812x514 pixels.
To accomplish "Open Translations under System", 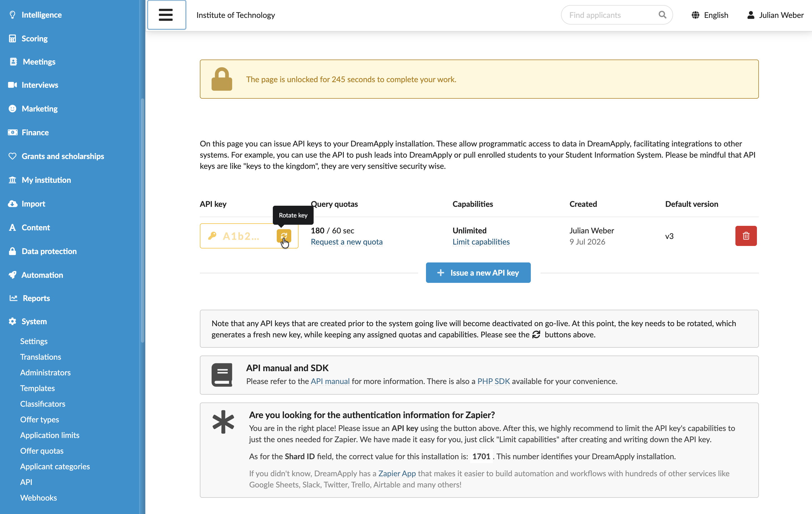I will click(x=41, y=357).
